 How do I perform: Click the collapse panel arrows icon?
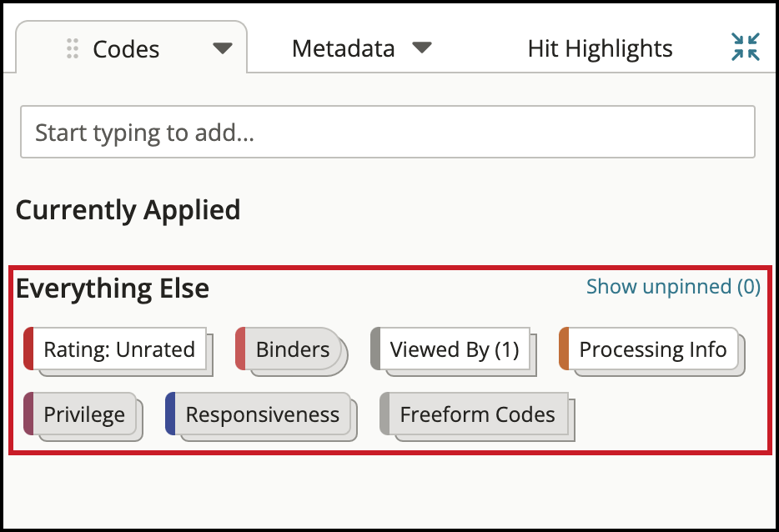(745, 48)
